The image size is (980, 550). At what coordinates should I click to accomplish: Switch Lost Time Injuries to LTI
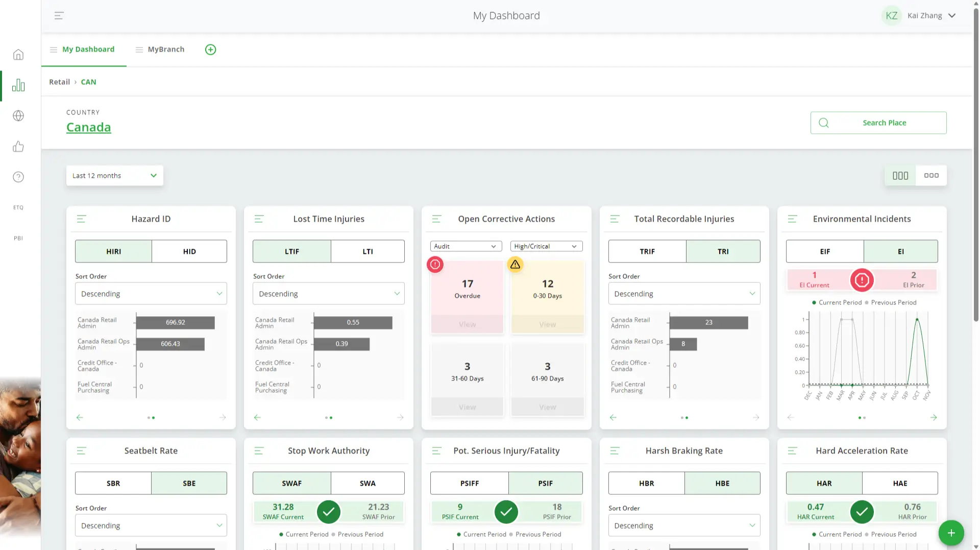(x=367, y=251)
